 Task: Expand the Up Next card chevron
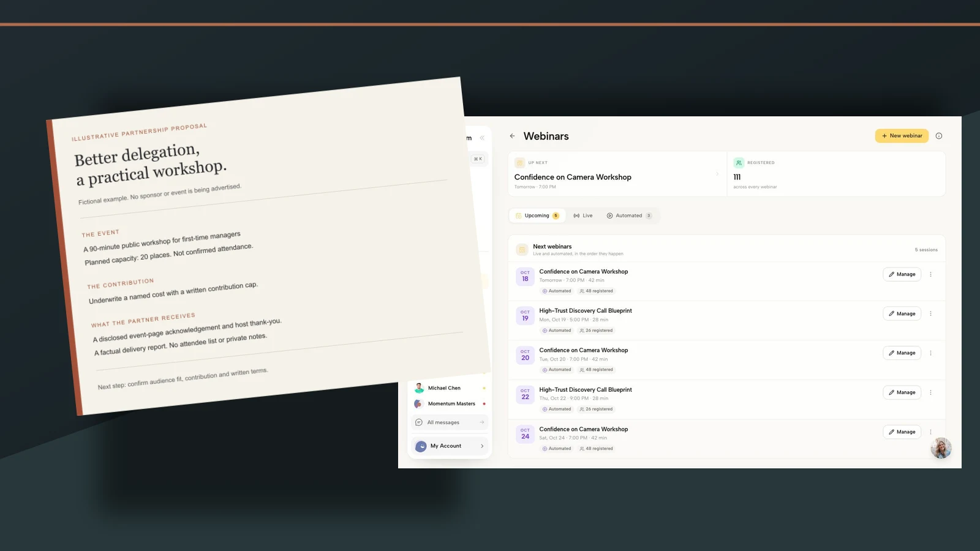[x=717, y=174]
